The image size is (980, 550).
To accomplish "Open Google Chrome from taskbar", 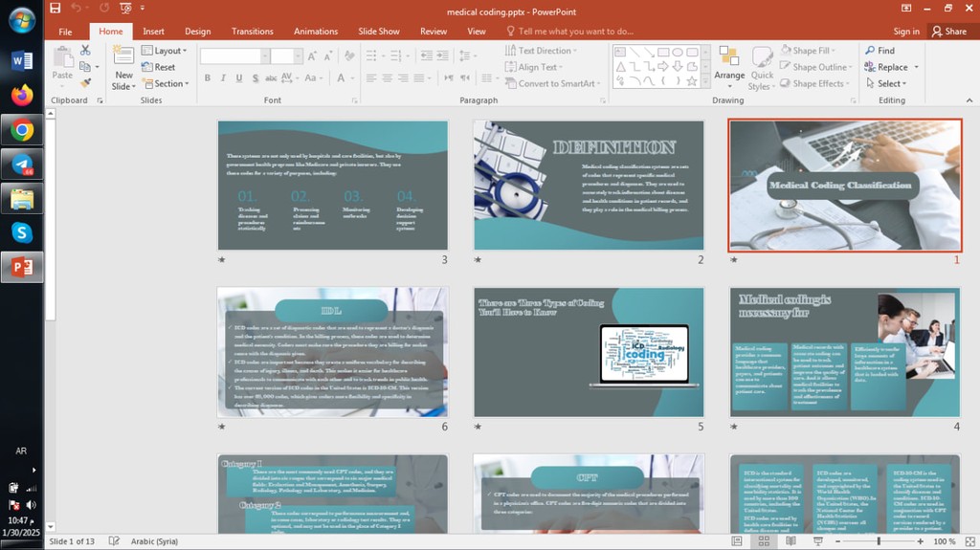I will (22, 130).
